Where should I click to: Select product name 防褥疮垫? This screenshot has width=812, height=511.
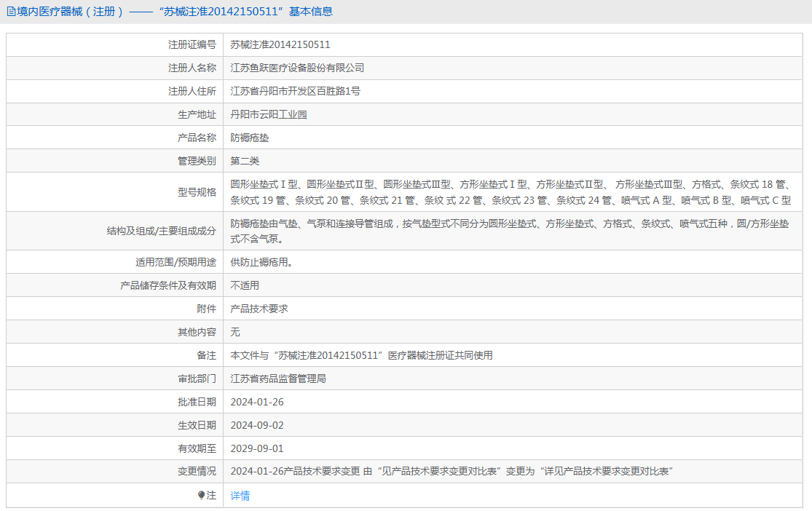pyautogui.click(x=250, y=138)
